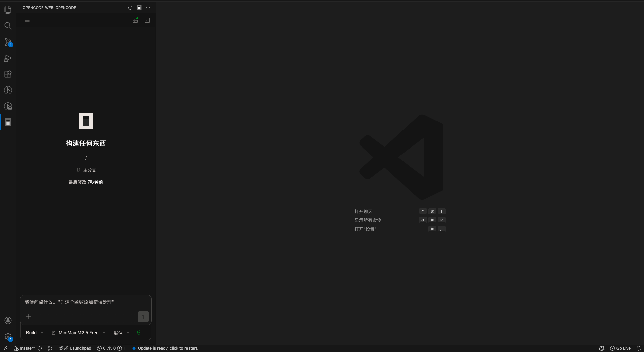
Task: Focus the prompt input field
Action: pos(86,302)
